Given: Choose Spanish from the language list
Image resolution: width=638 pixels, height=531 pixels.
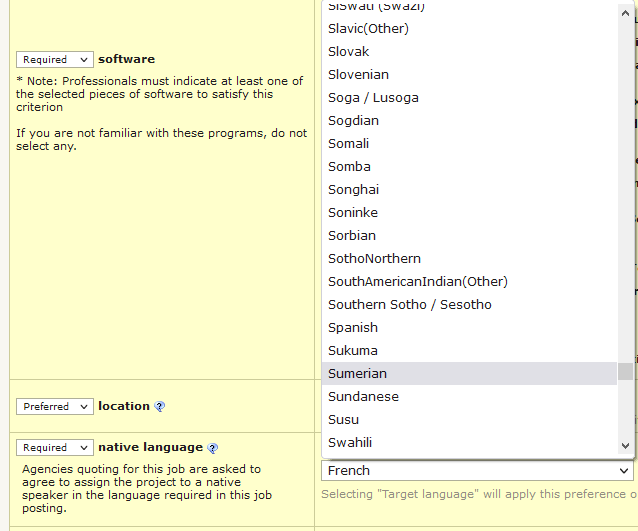Looking at the screenshot, I should pos(469,328).
